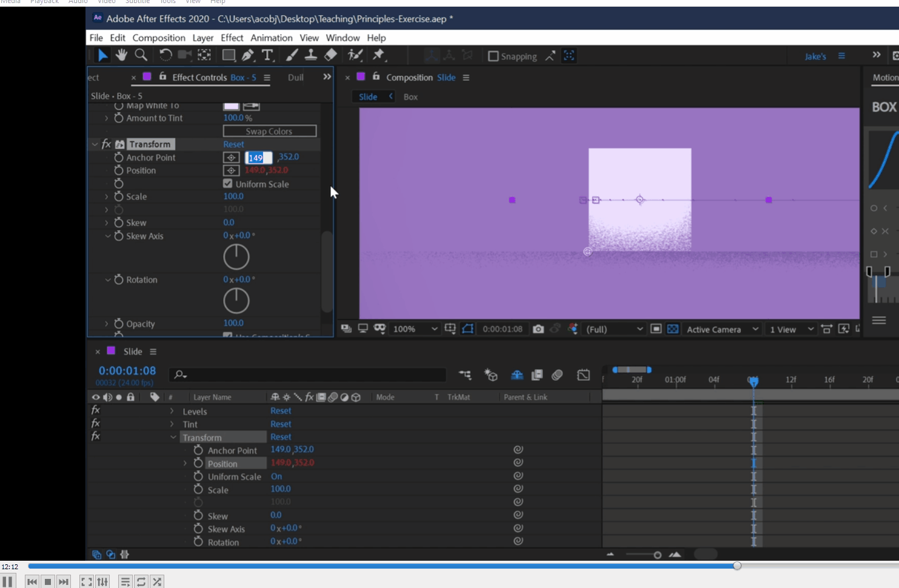Open the 1 View layout dropdown
Screen dimensions: 899x588
click(x=791, y=329)
